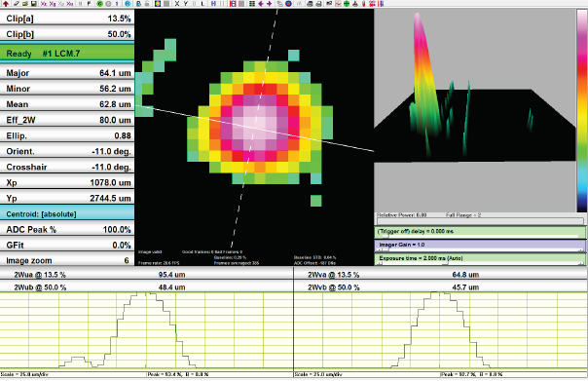Viewport: 588px width, 381px height.
Task: Click the Eff_2W 80.0 um readout
Action: tap(67, 120)
